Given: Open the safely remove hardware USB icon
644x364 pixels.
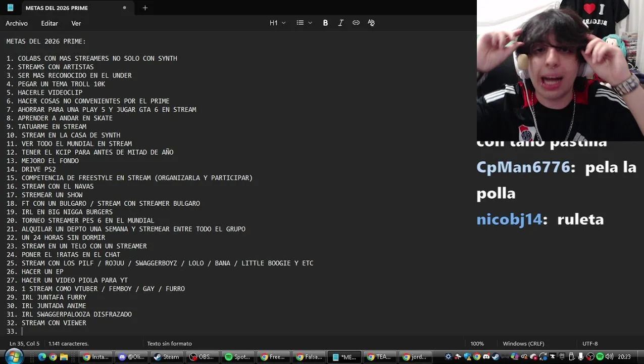Looking at the screenshot, I should pos(572,356).
